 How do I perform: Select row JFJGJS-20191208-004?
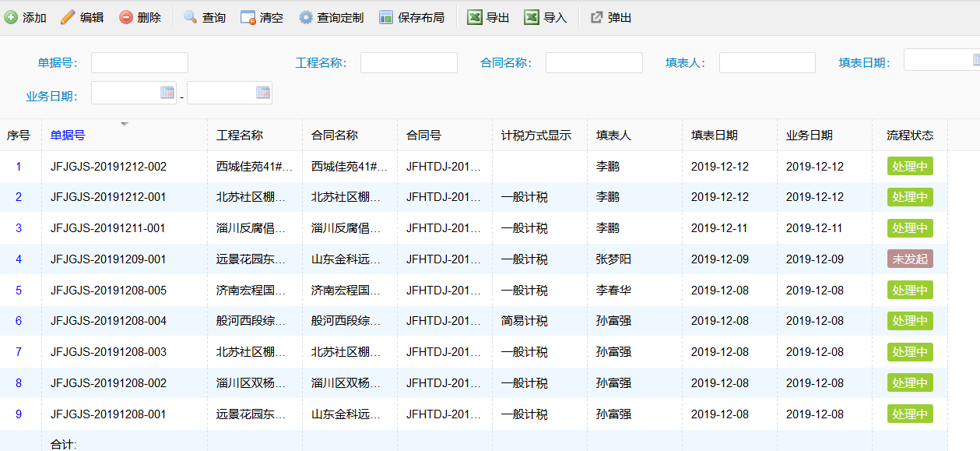(x=473, y=321)
